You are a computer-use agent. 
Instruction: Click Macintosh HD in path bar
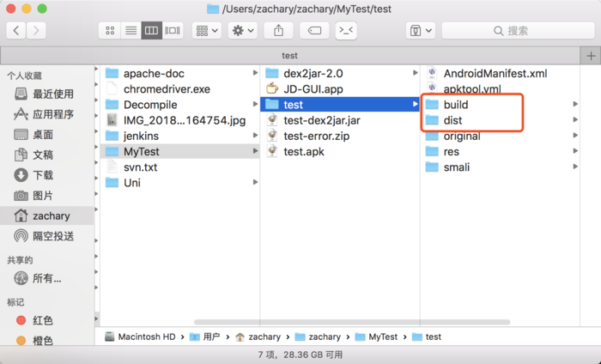140,337
